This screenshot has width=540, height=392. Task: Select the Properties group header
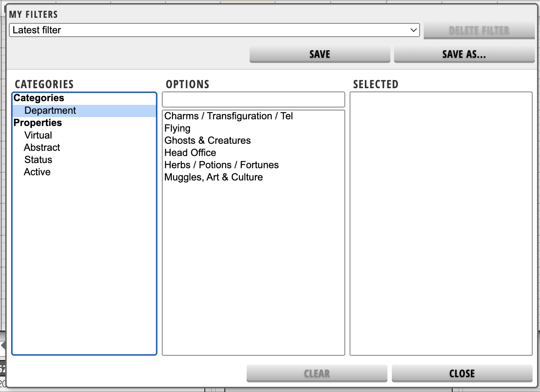[84, 123]
